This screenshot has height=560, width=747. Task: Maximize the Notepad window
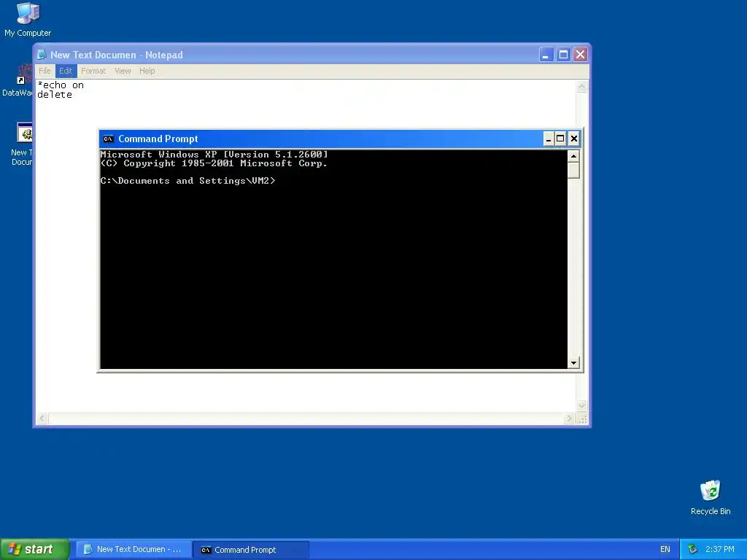tap(564, 55)
